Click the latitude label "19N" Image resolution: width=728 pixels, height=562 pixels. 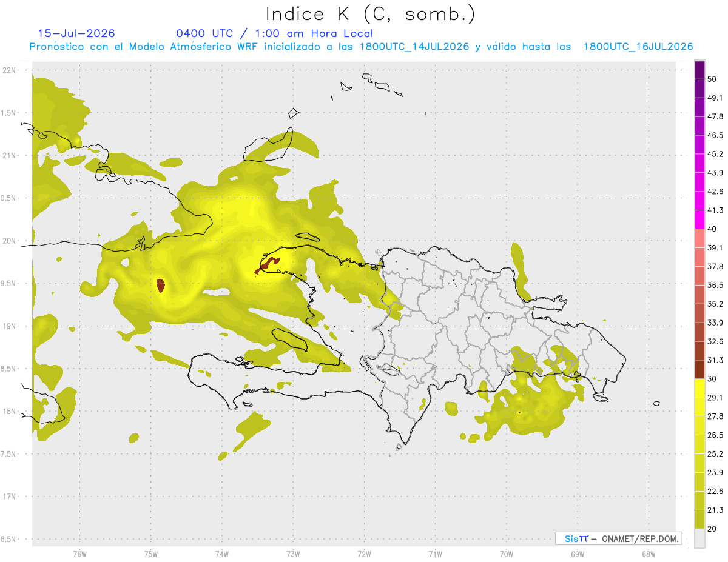click(10, 326)
